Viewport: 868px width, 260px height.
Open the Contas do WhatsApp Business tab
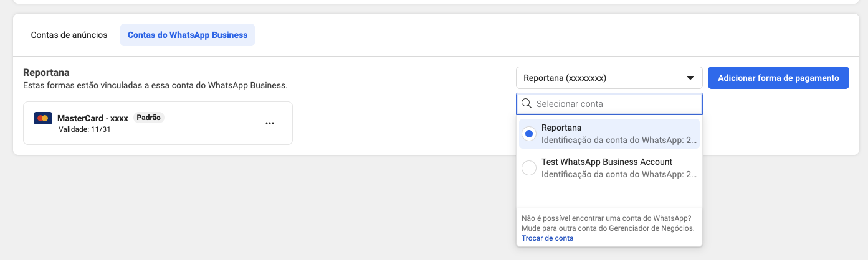point(188,35)
